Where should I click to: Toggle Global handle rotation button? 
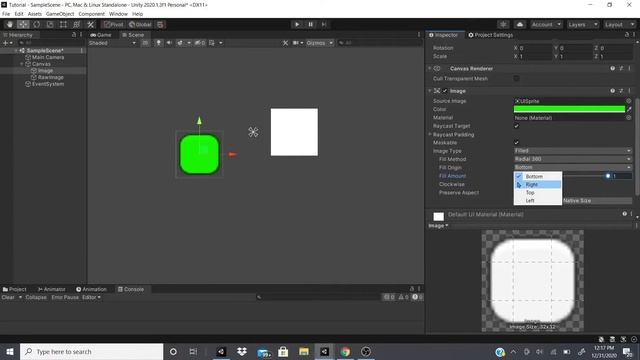tap(140, 24)
